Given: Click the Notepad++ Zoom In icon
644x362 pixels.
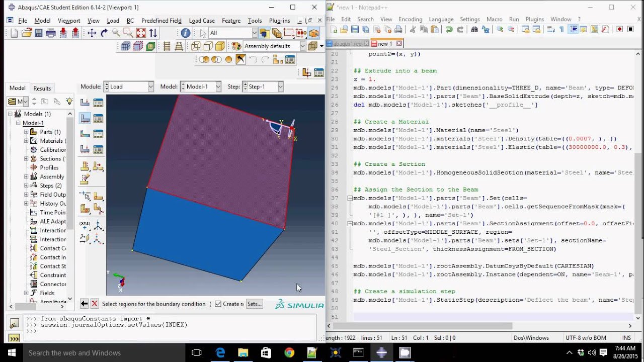Looking at the screenshot, I should pyautogui.click(x=500, y=30).
